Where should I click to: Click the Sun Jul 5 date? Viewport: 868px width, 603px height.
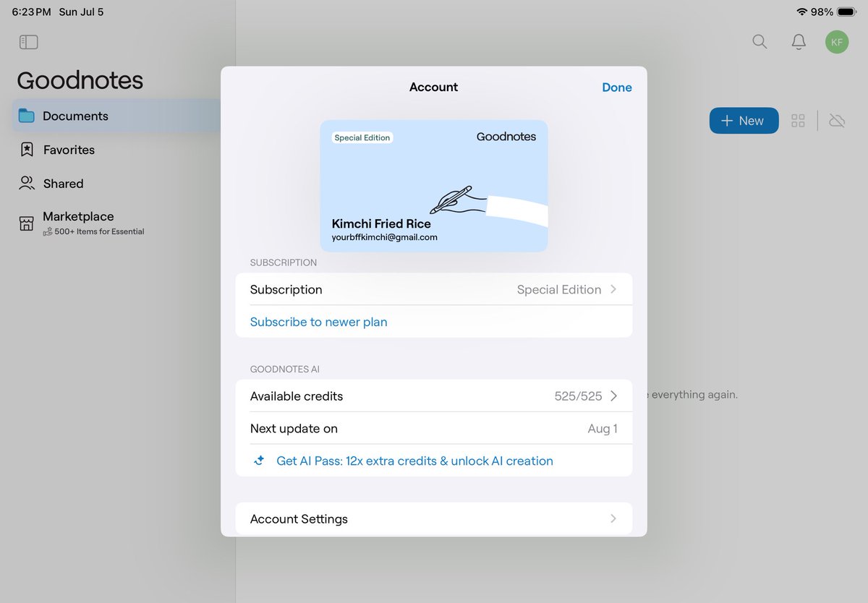(x=81, y=12)
